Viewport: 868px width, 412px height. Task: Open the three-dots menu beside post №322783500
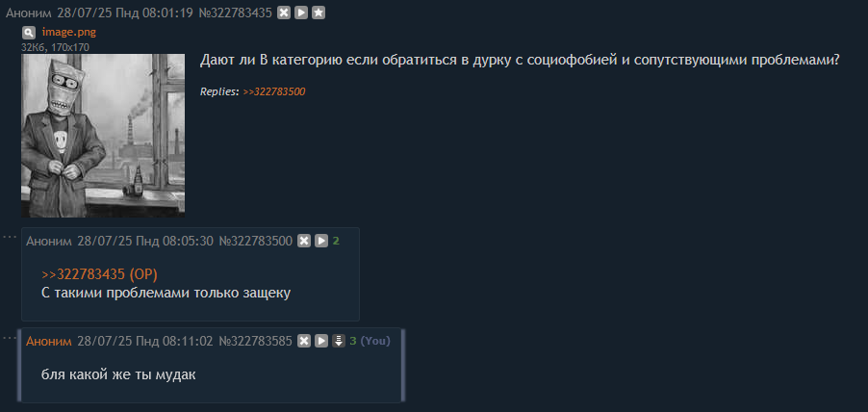[x=10, y=237]
